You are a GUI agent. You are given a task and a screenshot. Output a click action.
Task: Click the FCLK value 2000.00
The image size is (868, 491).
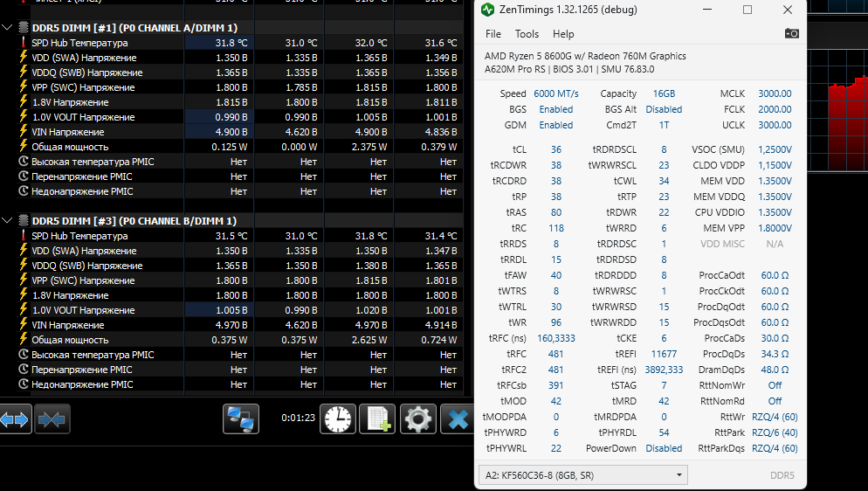(775, 109)
